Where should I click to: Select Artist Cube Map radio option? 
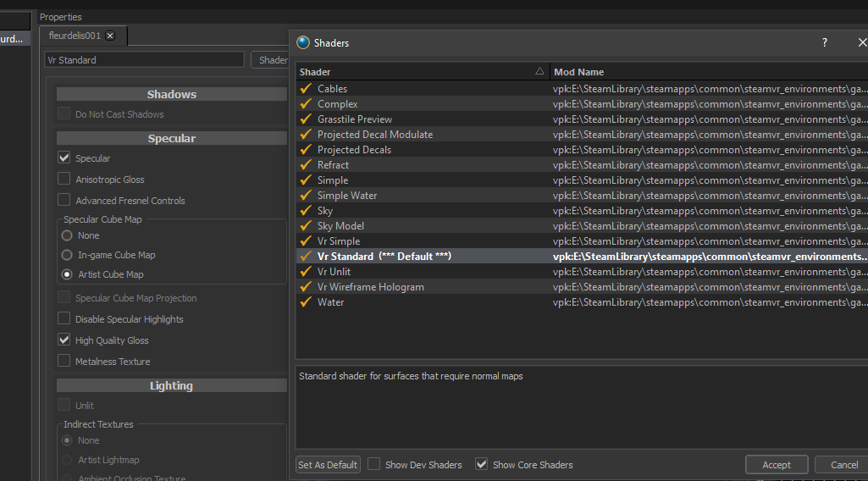(67, 274)
